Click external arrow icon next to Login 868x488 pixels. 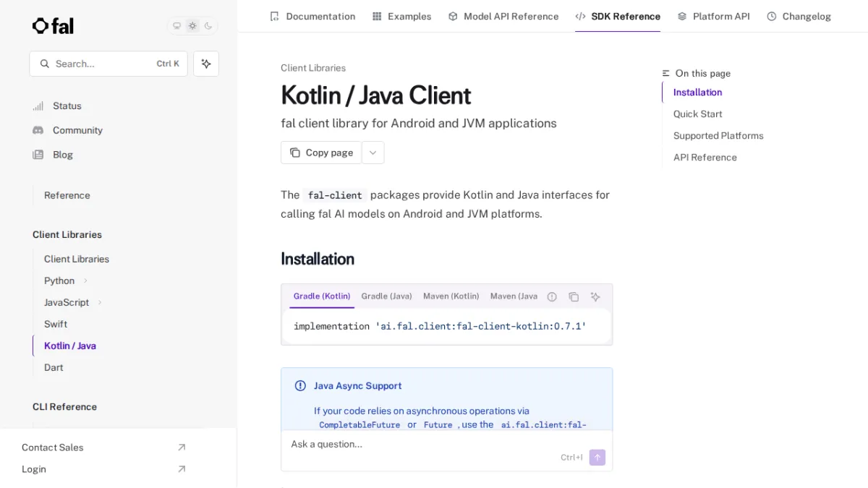[x=182, y=469]
